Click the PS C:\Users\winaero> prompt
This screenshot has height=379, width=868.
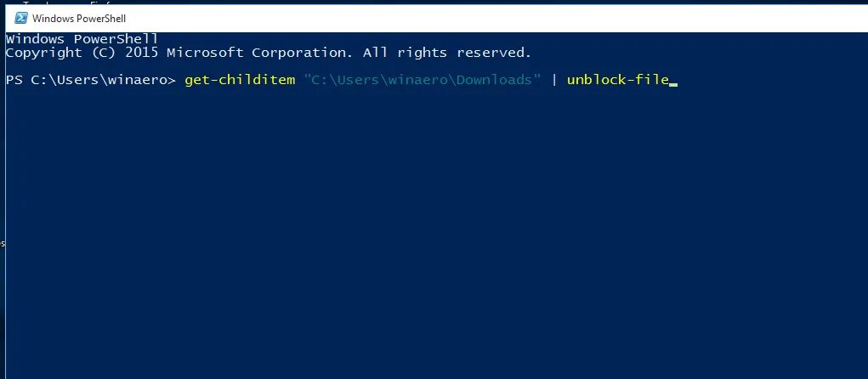coord(91,80)
